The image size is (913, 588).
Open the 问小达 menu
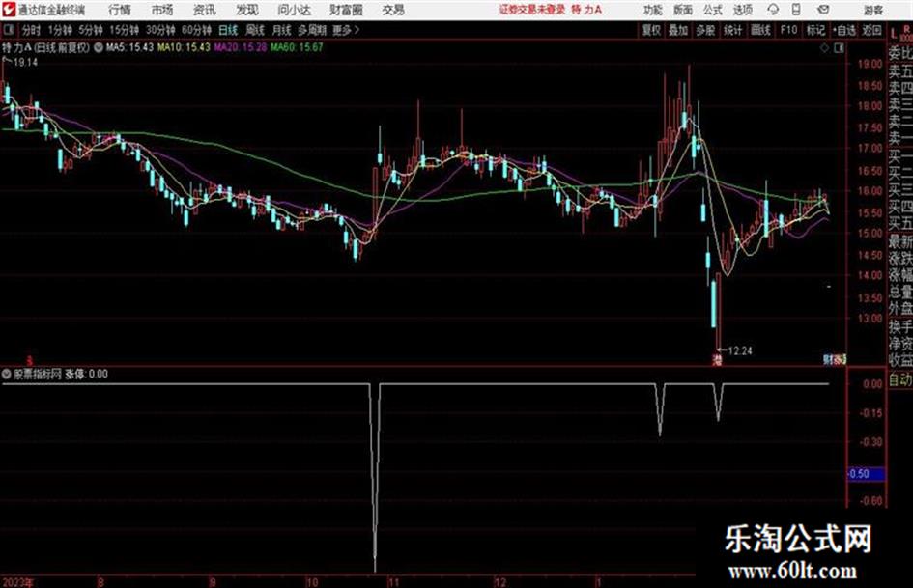click(294, 10)
